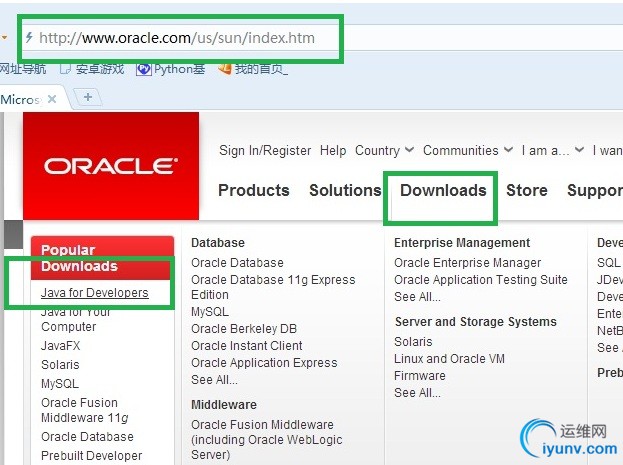Open the 网址导航 bookmark
Image resolution: width=623 pixels, height=465 pixels.
coord(23,69)
